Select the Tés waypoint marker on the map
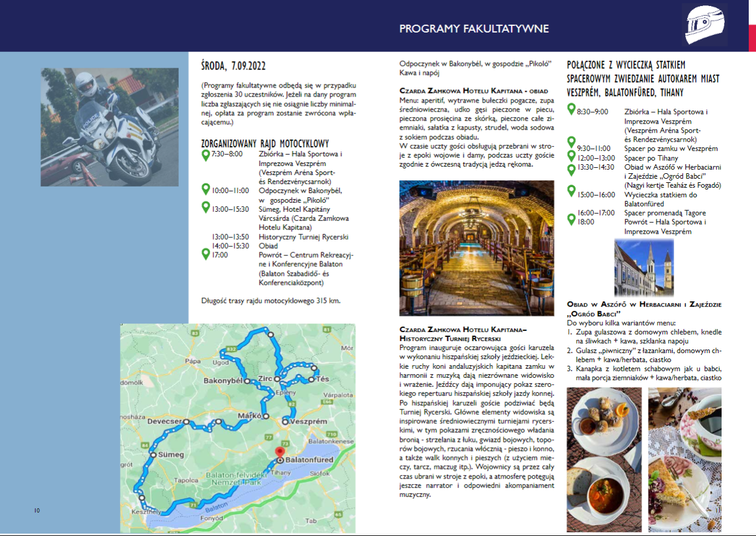 311,379
